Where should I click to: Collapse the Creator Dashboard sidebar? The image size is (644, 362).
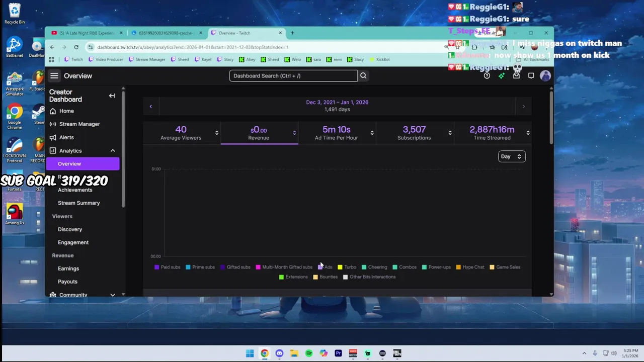tap(112, 96)
